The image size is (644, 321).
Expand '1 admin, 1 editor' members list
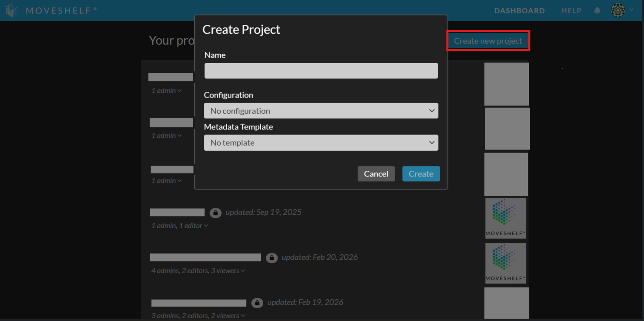(x=180, y=226)
